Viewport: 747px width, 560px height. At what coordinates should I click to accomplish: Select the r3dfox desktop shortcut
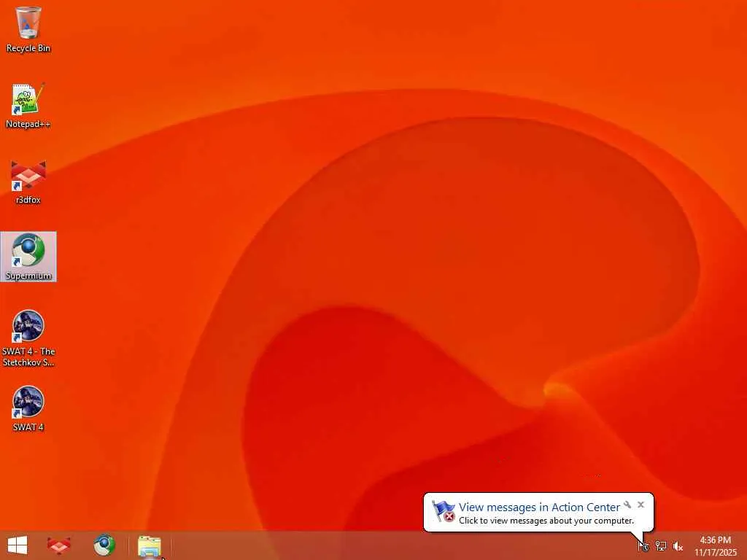click(x=28, y=182)
